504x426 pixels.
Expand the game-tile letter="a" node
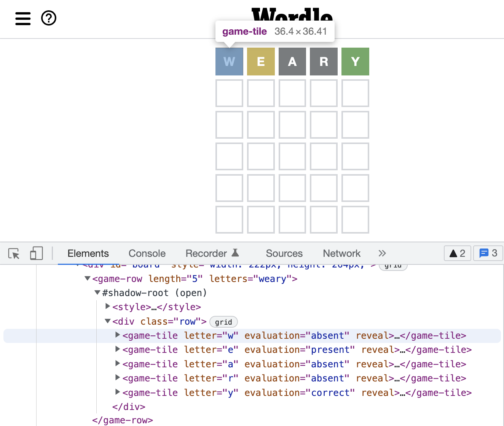pos(118,364)
